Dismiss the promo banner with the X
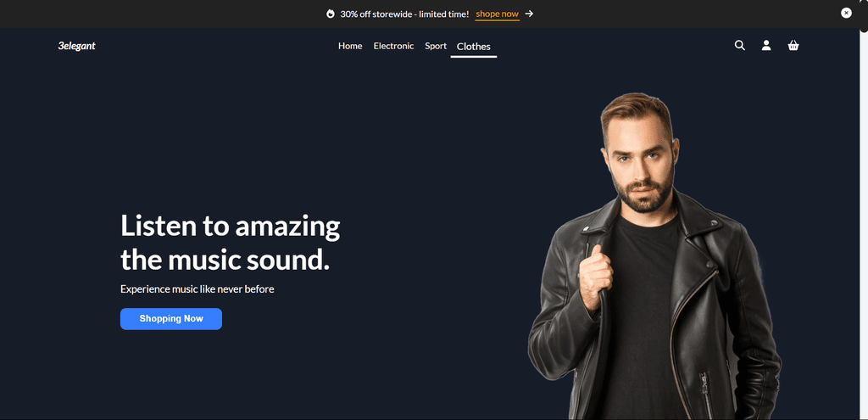Image resolution: width=868 pixels, height=420 pixels. [x=847, y=13]
